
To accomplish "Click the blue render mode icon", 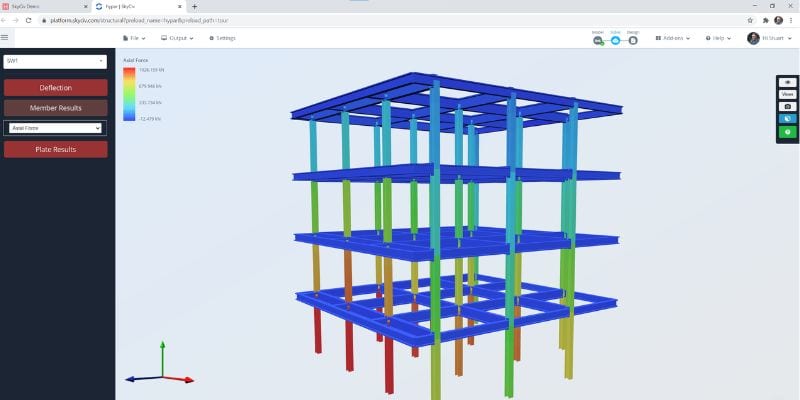I will (x=787, y=119).
